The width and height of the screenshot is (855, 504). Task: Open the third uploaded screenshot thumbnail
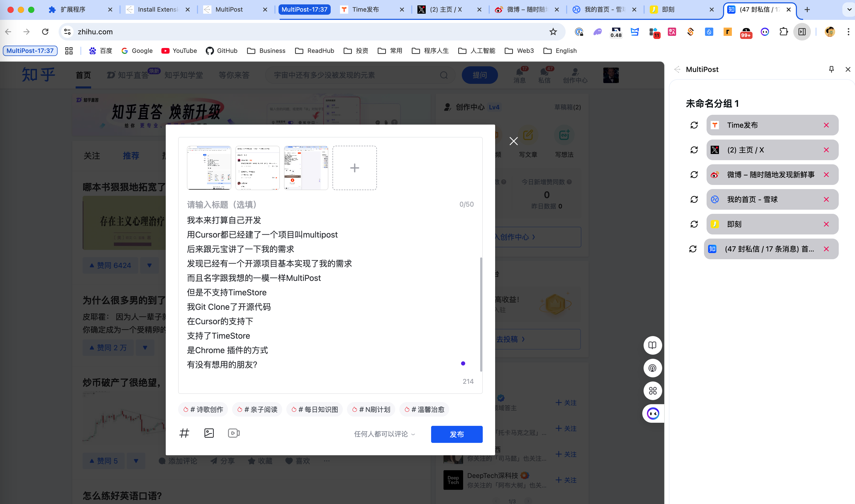[306, 168]
